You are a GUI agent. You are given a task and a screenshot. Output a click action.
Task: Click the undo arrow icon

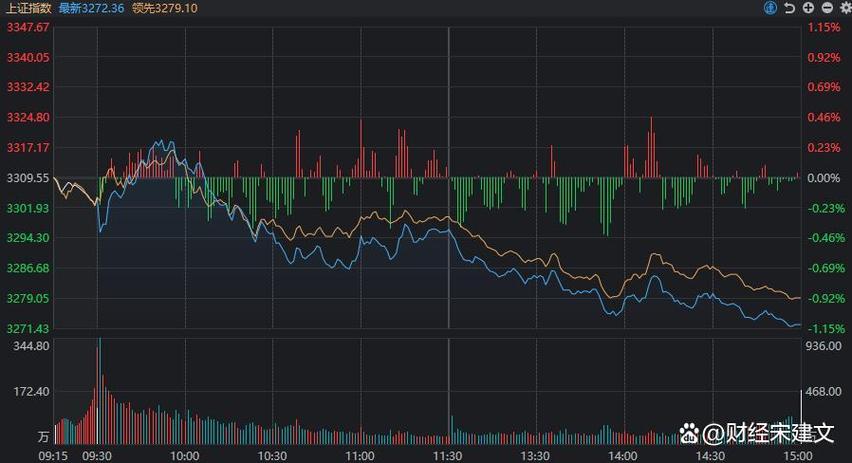(789, 8)
